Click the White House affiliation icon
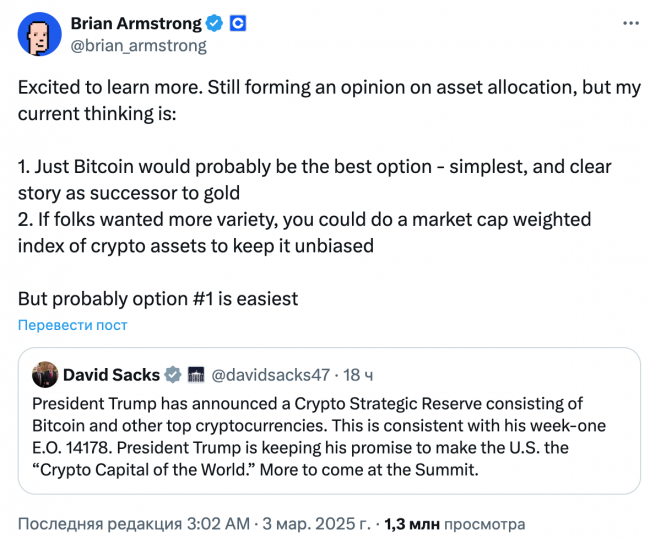Viewport: 650px width, 541px height. [196, 375]
